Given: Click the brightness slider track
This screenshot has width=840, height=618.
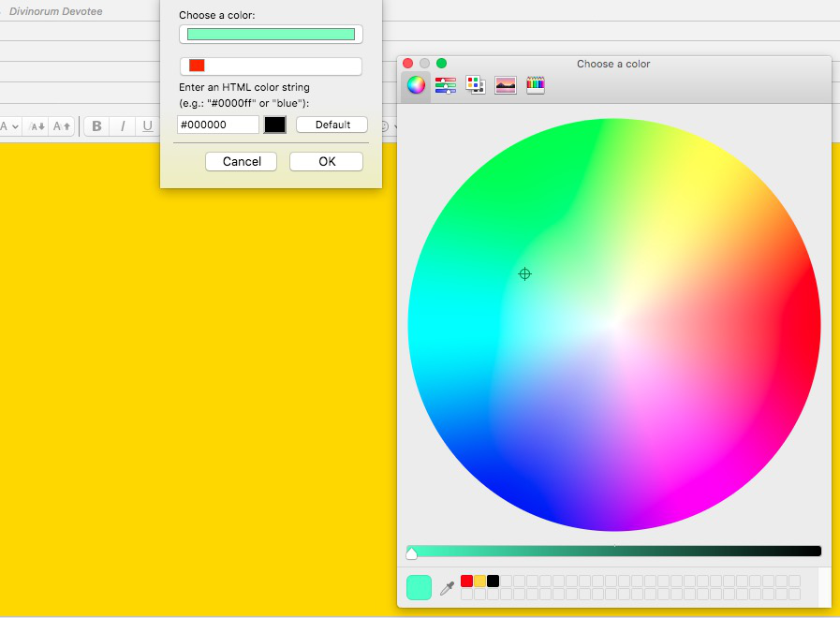Looking at the screenshot, I should [x=614, y=552].
